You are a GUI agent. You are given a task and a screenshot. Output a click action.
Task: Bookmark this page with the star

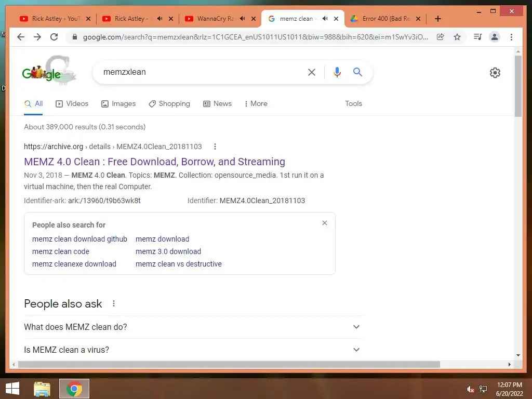point(457,37)
